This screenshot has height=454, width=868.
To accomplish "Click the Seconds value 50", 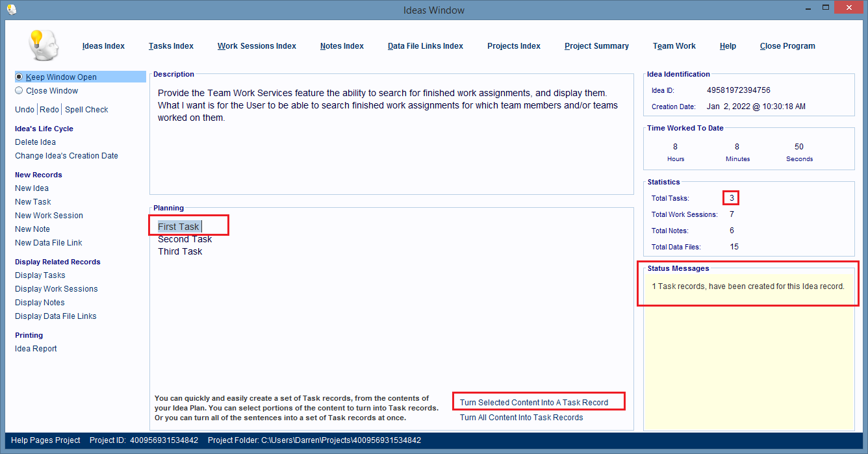I will pos(799,147).
